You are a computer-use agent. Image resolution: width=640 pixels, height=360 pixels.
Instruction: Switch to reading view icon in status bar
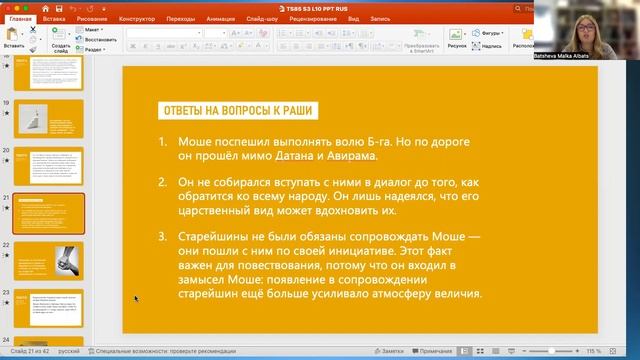point(496,351)
